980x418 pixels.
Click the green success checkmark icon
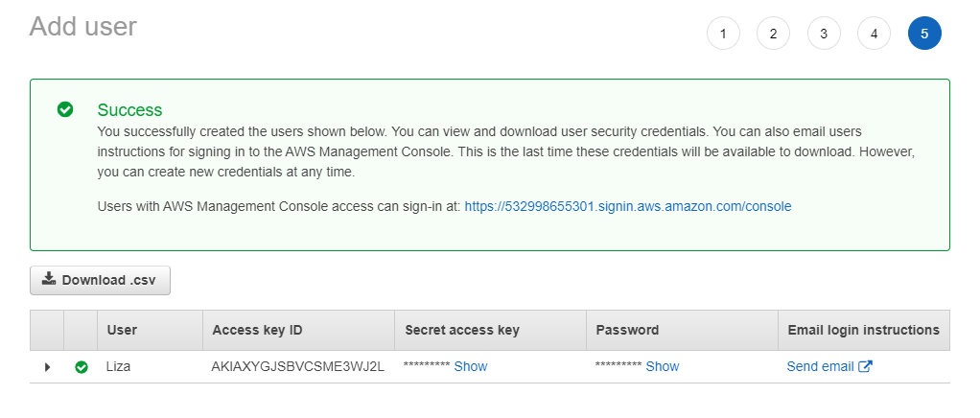pos(65,110)
